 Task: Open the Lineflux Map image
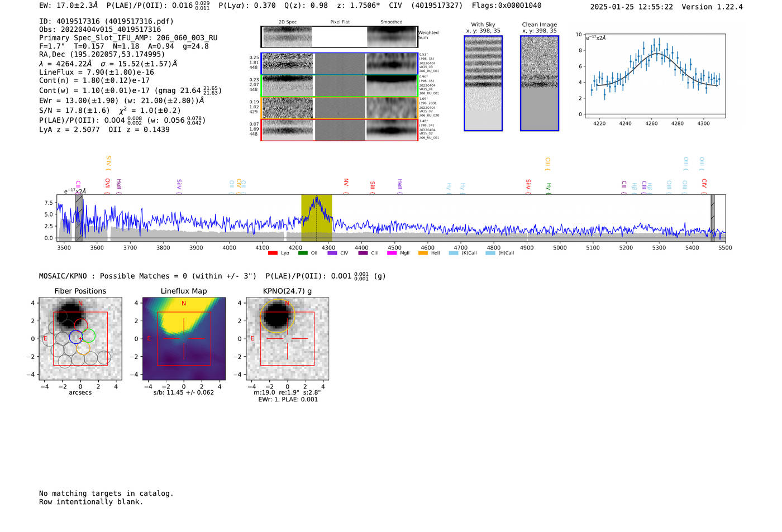184,339
